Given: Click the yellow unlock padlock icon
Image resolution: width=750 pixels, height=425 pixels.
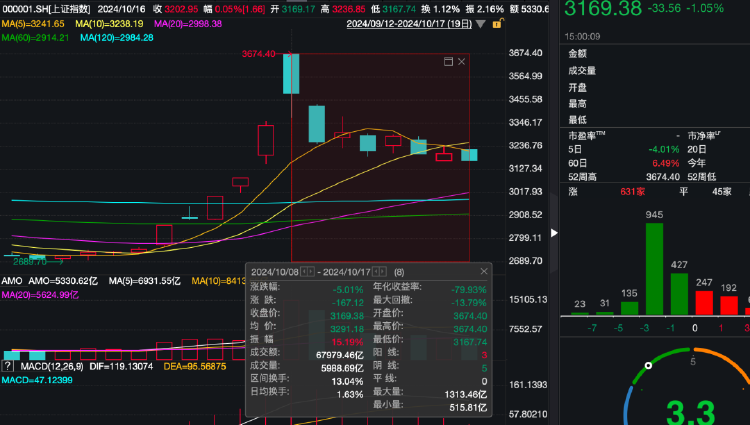Looking at the screenshot, I should click(x=497, y=23).
